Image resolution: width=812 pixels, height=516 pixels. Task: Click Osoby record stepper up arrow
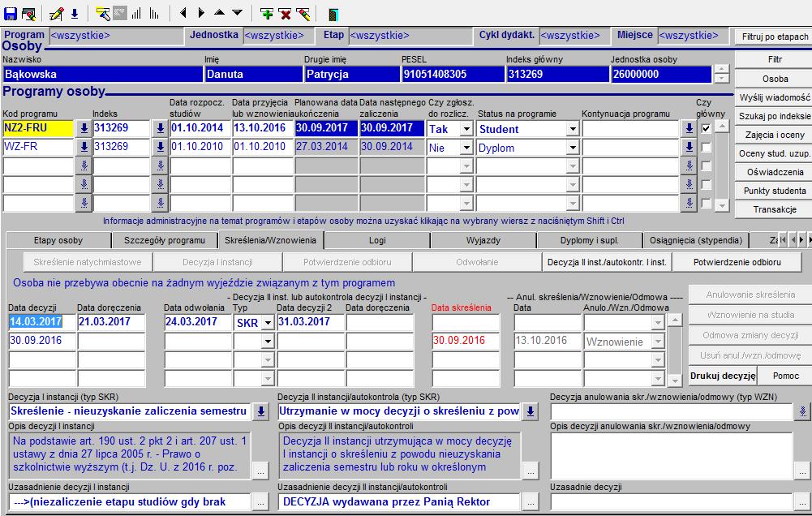pos(721,69)
